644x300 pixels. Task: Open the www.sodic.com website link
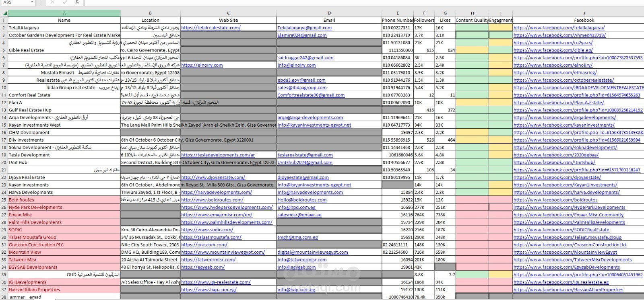coord(207,230)
